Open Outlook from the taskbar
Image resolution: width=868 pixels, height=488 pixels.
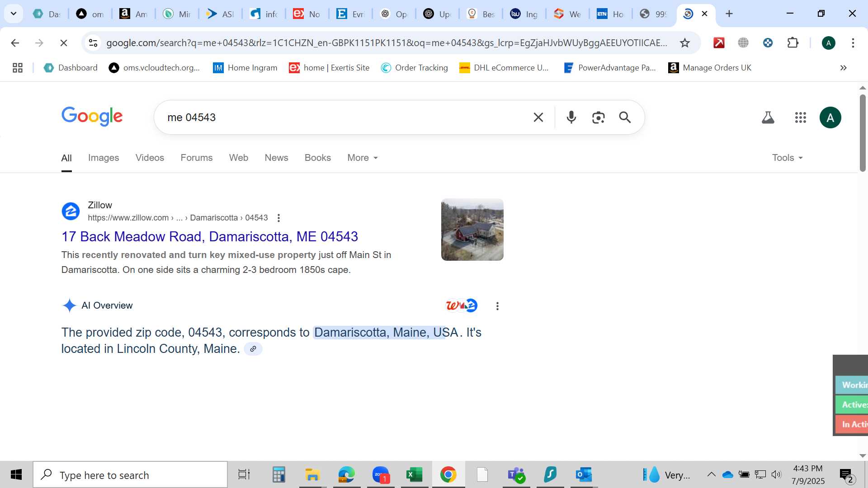[x=584, y=475]
